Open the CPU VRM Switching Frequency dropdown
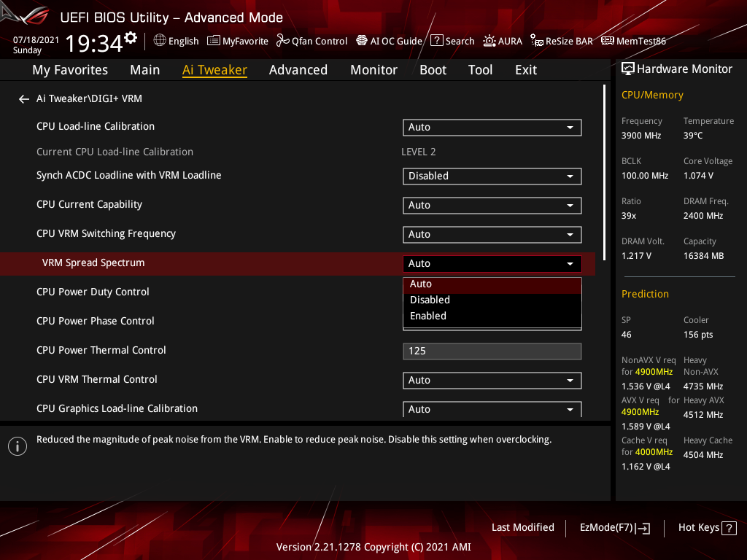 [492, 234]
